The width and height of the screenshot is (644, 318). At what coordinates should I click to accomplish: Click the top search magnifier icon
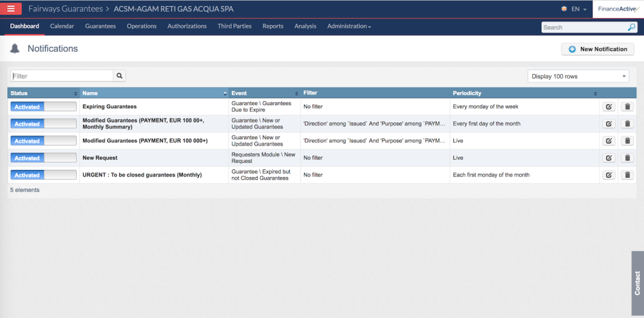[631, 27]
